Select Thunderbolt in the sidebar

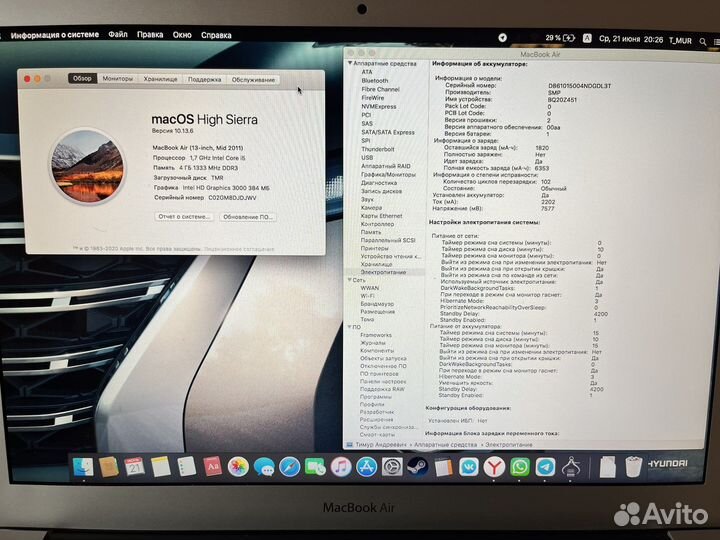[x=378, y=149]
